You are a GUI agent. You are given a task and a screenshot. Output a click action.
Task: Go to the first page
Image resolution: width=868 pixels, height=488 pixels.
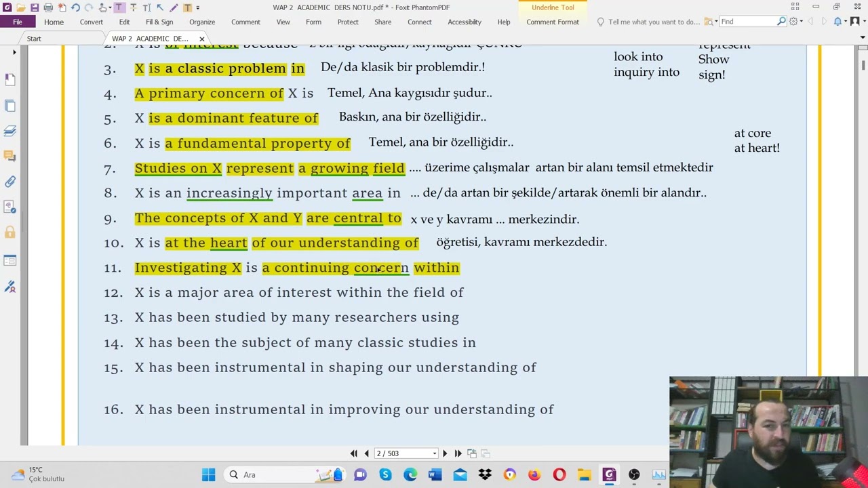click(353, 453)
